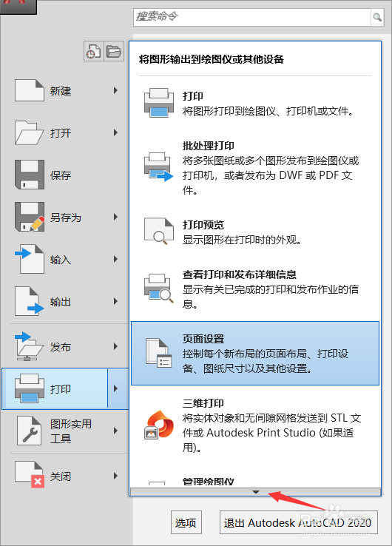Click the 输入 import icon
This screenshot has width=392, height=546.
(30, 259)
